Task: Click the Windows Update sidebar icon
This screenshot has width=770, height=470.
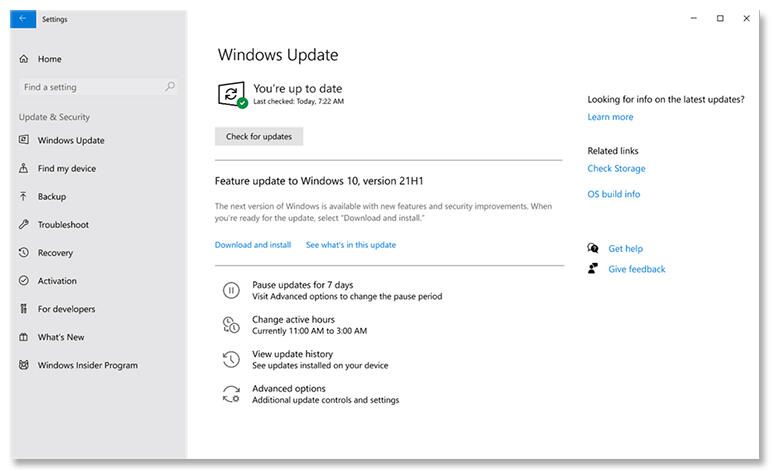Action: (x=24, y=140)
